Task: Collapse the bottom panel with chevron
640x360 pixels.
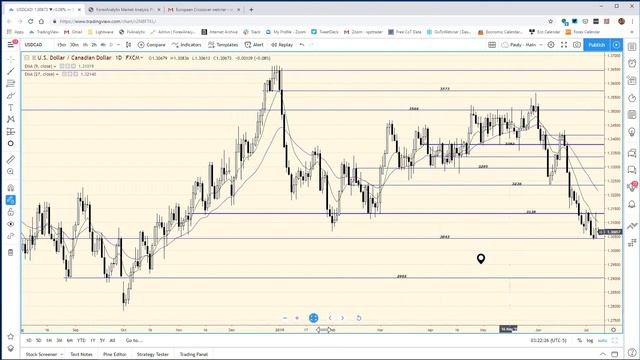Action: pos(602,354)
